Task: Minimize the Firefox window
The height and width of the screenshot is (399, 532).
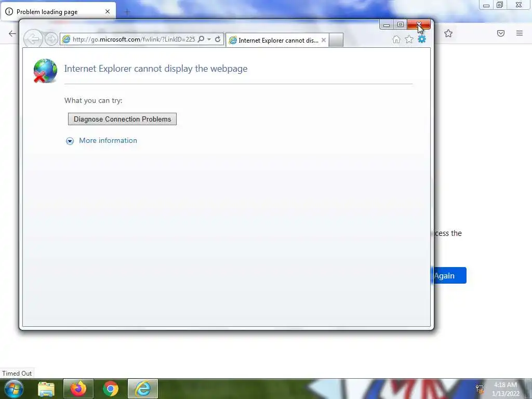Action: pos(486,5)
